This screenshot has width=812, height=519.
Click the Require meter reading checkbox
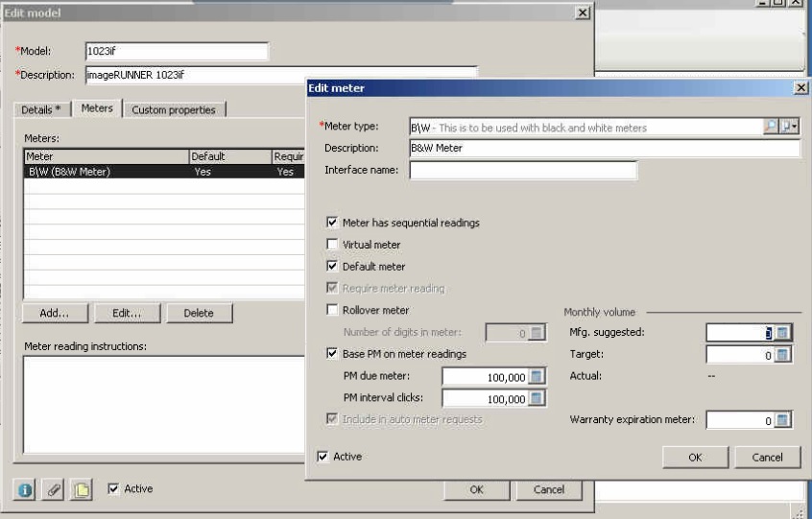[x=332, y=288]
